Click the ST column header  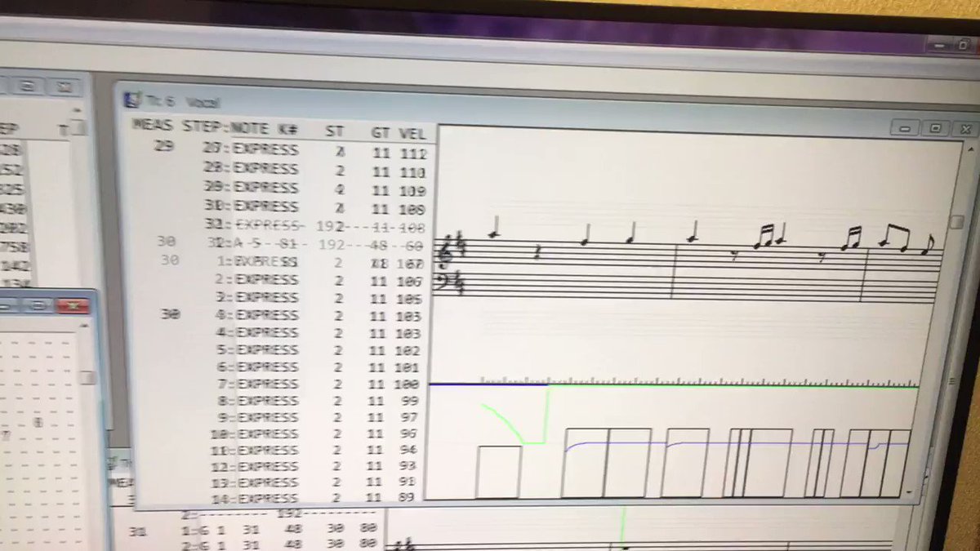point(335,131)
